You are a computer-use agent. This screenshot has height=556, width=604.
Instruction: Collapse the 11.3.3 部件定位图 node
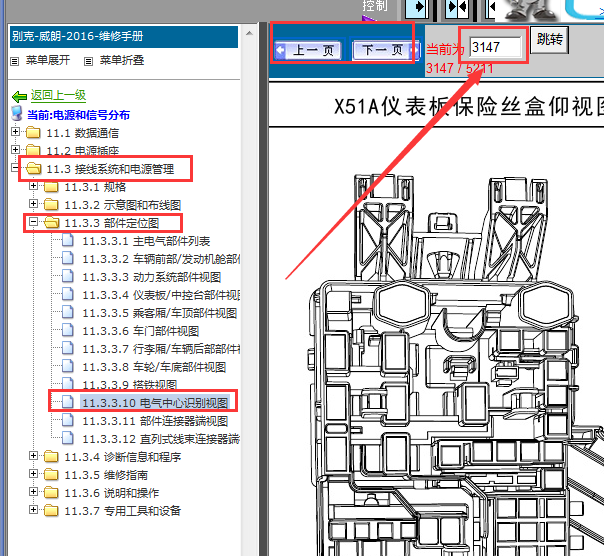coord(34,222)
